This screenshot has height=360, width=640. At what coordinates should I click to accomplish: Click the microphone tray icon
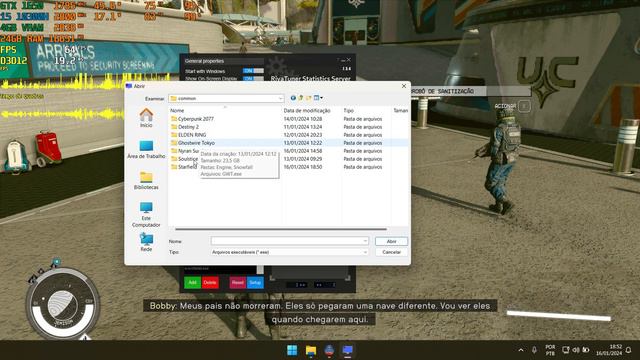534,350
